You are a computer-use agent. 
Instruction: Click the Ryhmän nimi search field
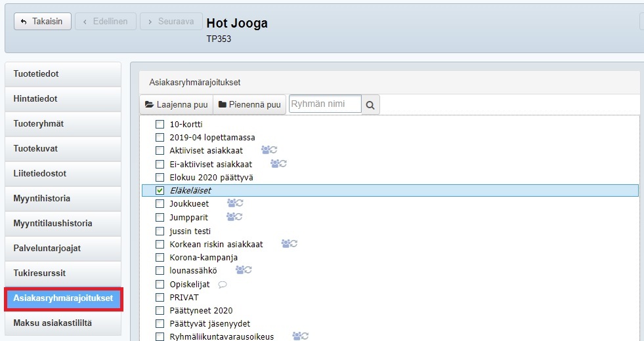point(325,104)
